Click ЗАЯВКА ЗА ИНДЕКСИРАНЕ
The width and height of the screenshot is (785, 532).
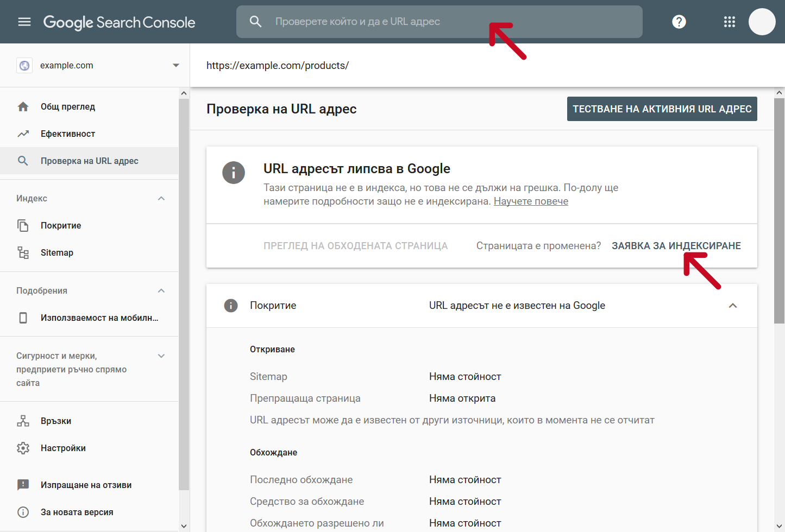[676, 246]
